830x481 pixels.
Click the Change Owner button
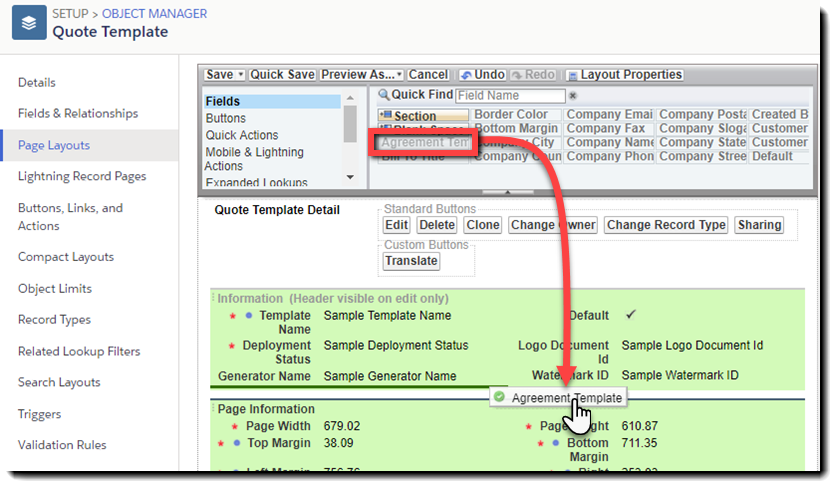tap(553, 225)
